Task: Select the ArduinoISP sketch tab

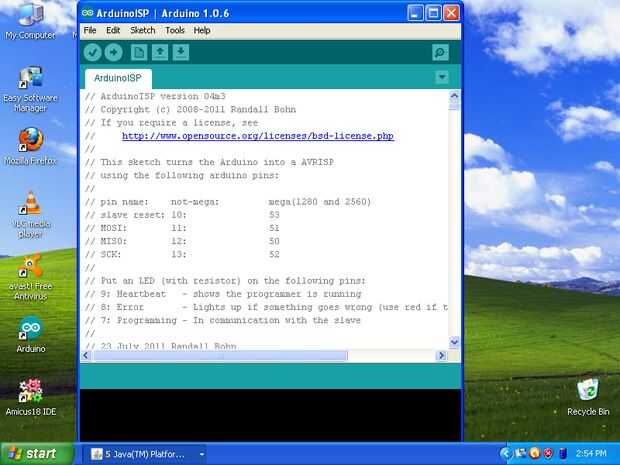Action: [118, 78]
